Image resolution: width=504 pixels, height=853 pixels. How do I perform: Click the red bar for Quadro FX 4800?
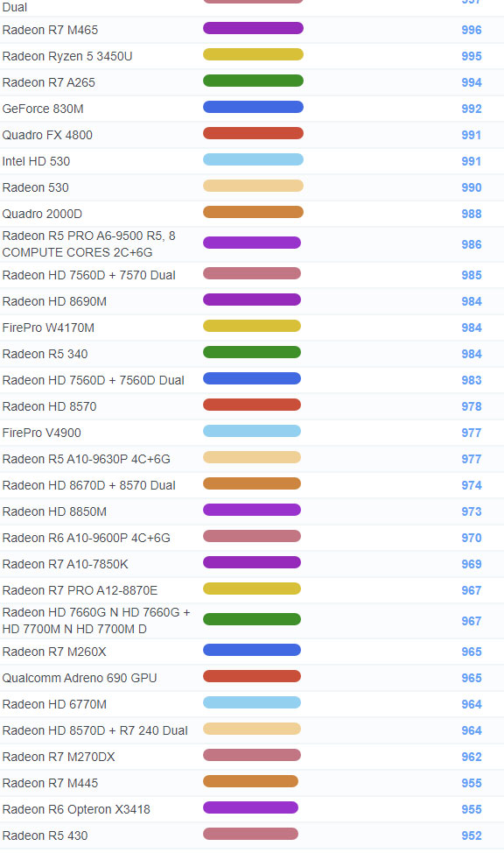(x=253, y=133)
